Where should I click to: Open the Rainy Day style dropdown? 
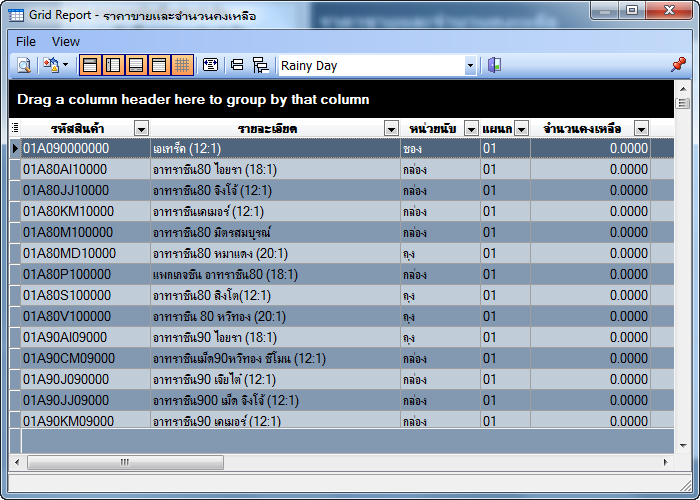(x=470, y=66)
